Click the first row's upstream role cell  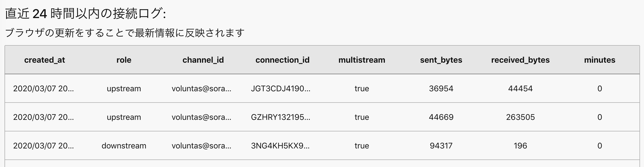tap(124, 89)
